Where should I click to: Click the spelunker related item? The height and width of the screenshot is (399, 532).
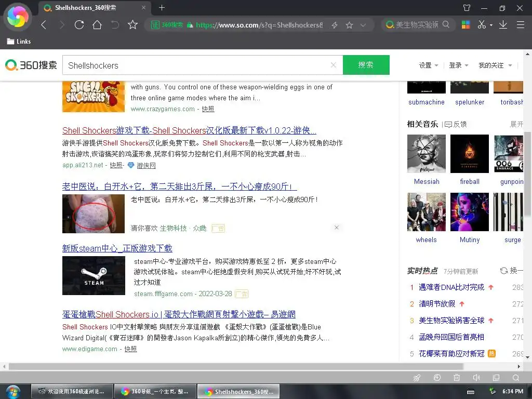click(470, 102)
